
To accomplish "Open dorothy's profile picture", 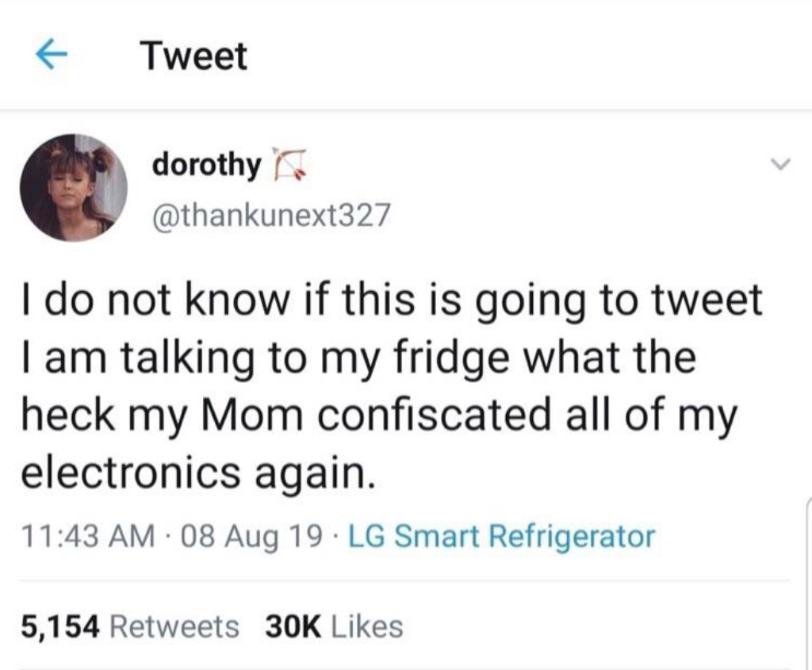I will (73, 187).
